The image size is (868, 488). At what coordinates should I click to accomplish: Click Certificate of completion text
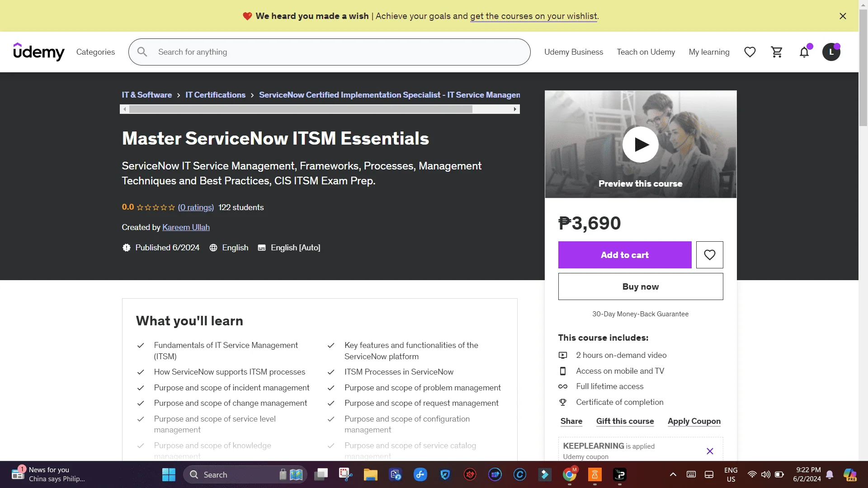(x=620, y=402)
